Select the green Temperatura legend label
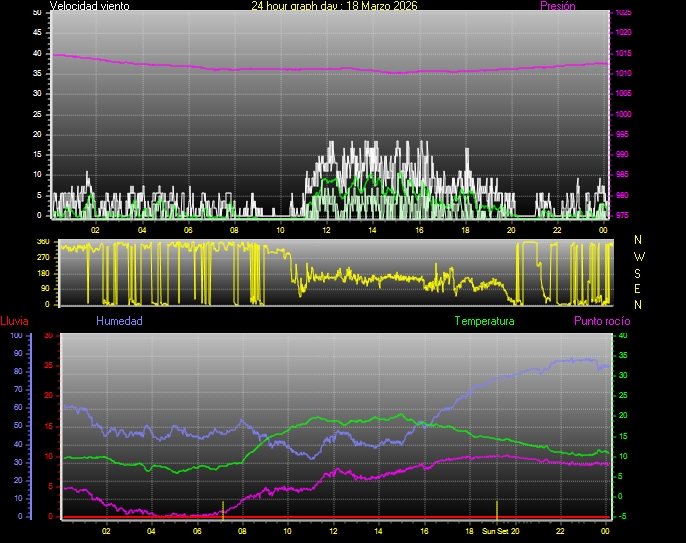Screen dimensions: 686x543 (484, 321)
